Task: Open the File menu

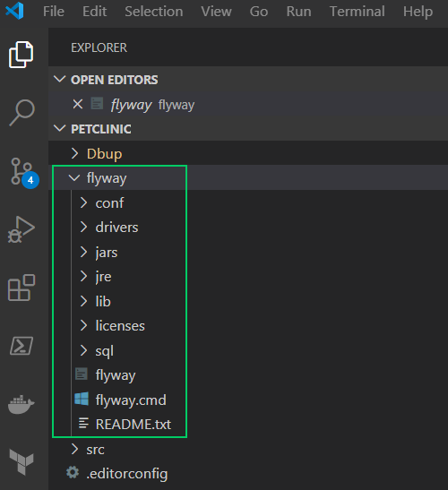Action: tap(54, 12)
